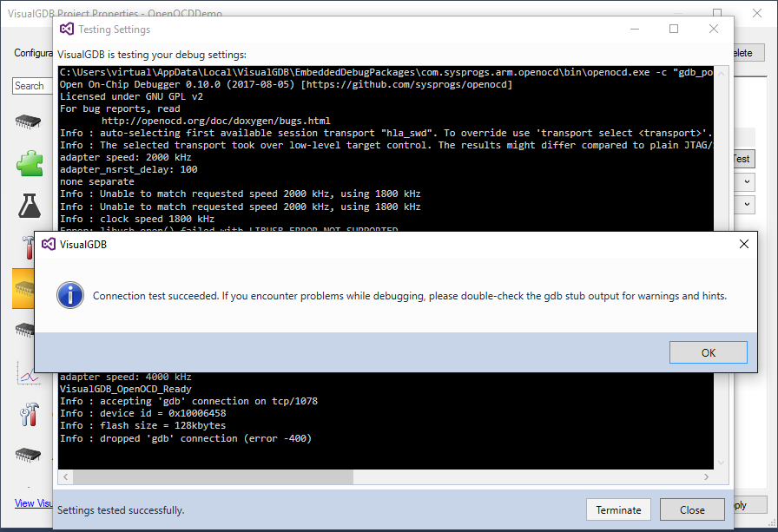This screenshot has height=532, width=778.
Task: Open the View VisualGDB link at bottom left
Action: (x=33, y=503)
